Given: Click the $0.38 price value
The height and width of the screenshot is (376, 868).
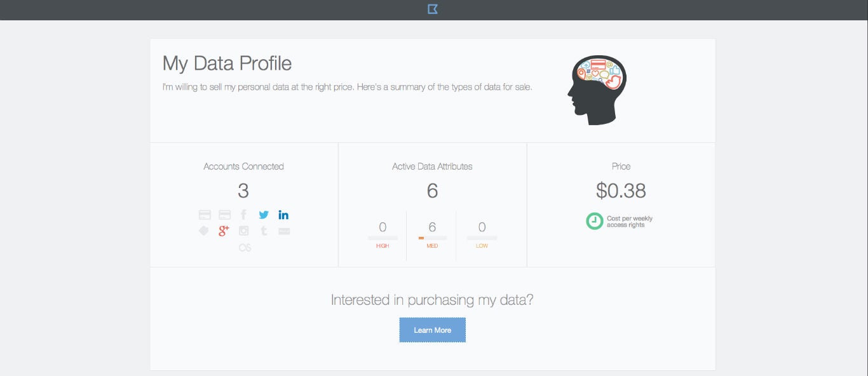Looking at the screenshot, I should click(621, 191).
